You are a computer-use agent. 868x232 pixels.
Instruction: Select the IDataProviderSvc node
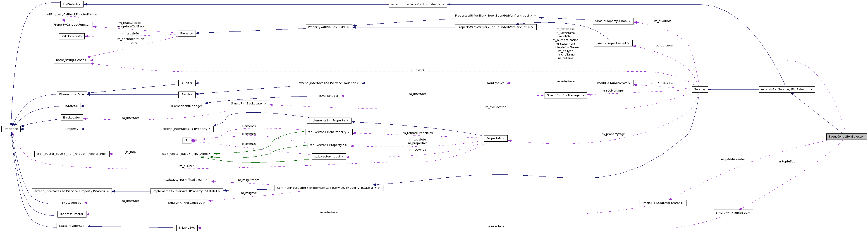72,226
